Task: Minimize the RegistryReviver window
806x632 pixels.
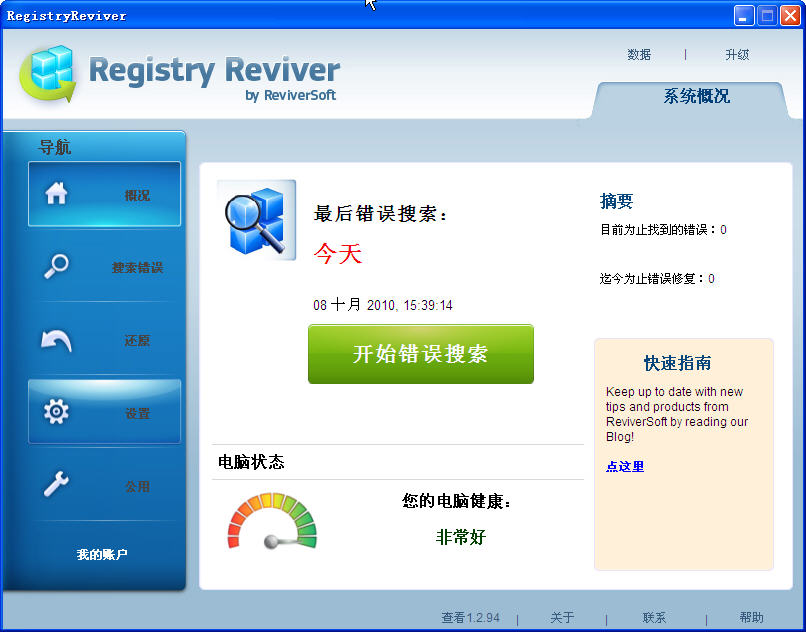Action: tap(744, 15)
